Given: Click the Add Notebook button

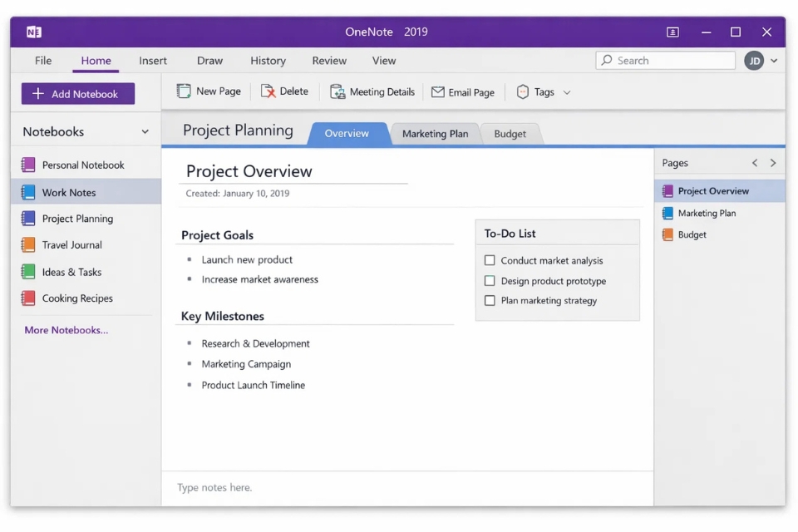Looking at the screenshot, I should coord(76,93).
